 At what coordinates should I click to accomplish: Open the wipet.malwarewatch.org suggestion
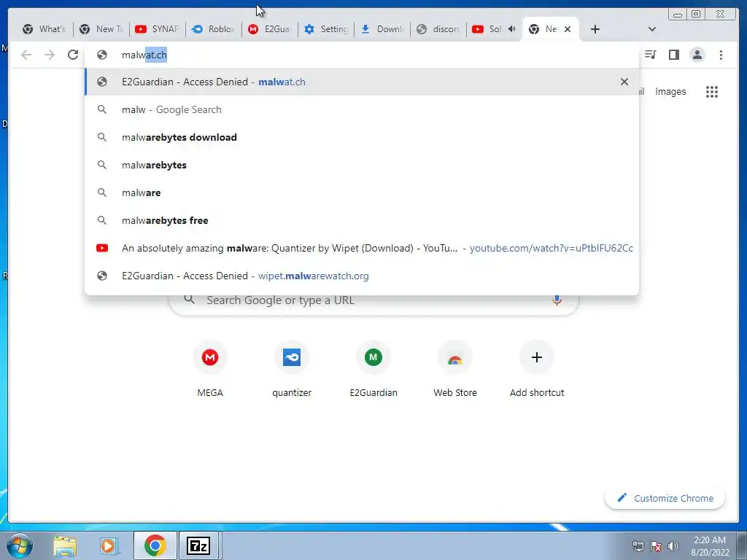(x=362, y=276)
